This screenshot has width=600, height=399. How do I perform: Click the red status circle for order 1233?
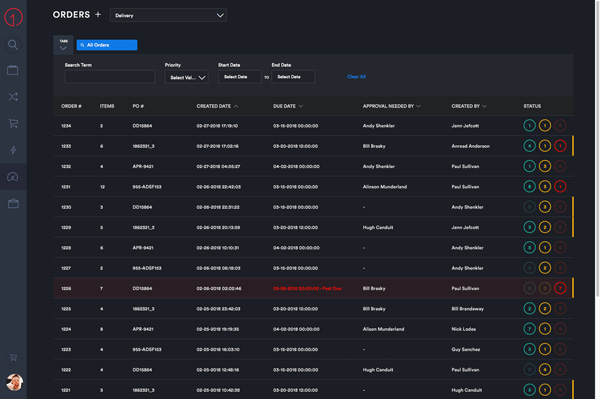point(560,146)
